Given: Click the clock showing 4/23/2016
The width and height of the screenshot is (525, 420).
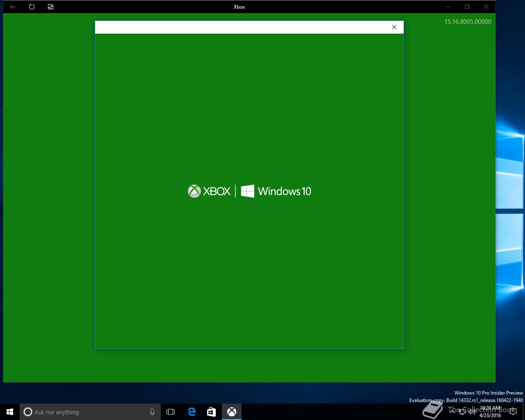Looking at the screenshot, I should 490,412.
